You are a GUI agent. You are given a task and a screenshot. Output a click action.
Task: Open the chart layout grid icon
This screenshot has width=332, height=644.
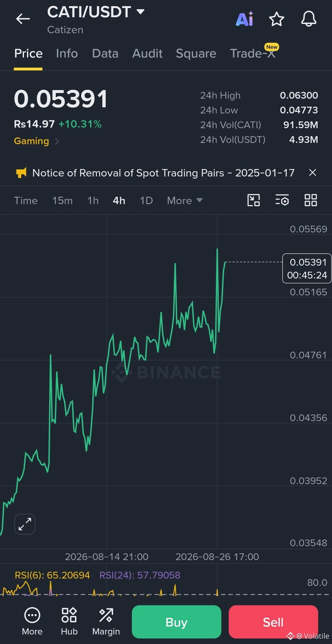tap(310, 200)
